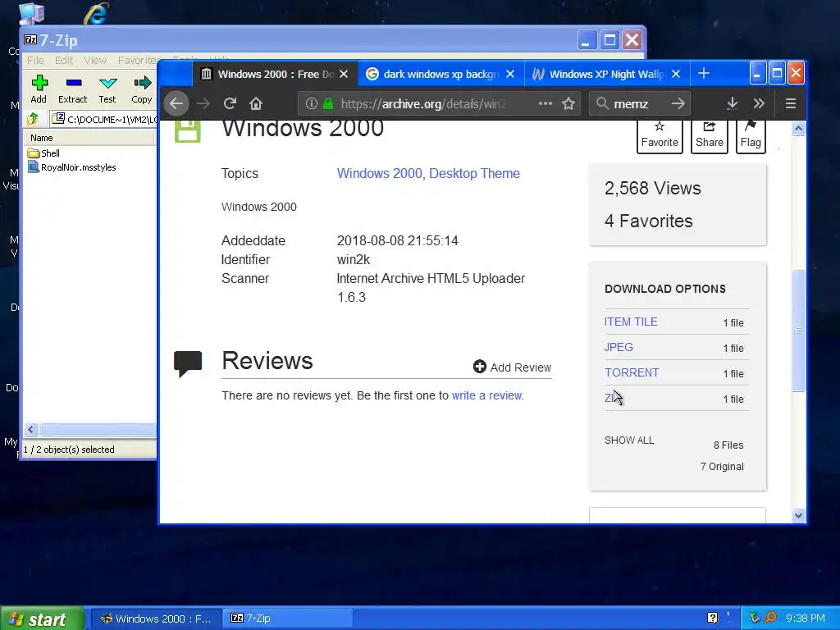Open the Windows 2000 topic link
The image size is (840, 630).
click(379, 173)
